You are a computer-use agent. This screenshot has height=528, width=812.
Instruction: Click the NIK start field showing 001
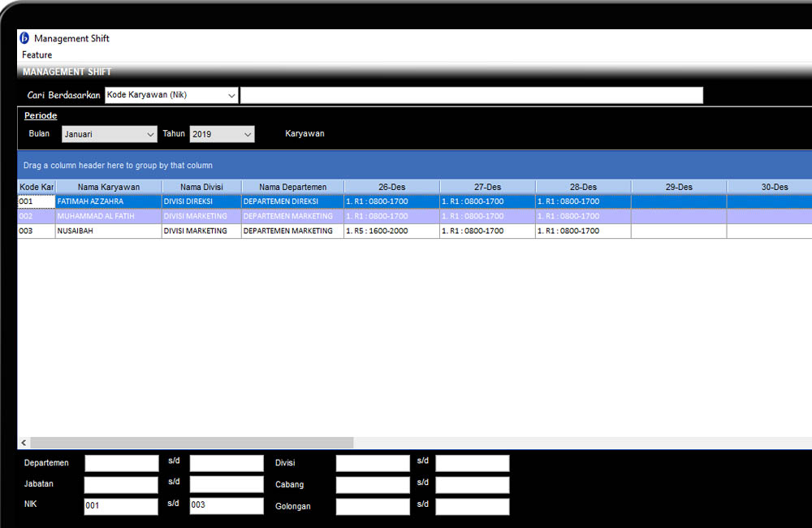tap(122, 506)
